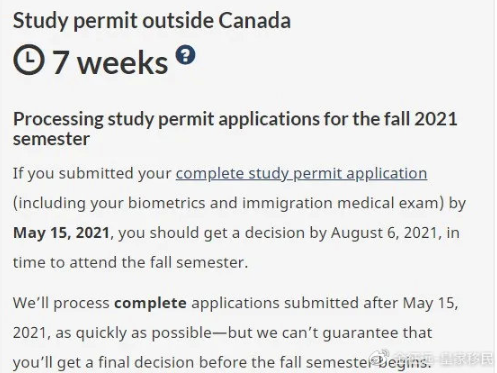The height and width of the screenshot is (373, 497).
Task: Select the 7 weeks processing time text
Action: coord(110,62)
